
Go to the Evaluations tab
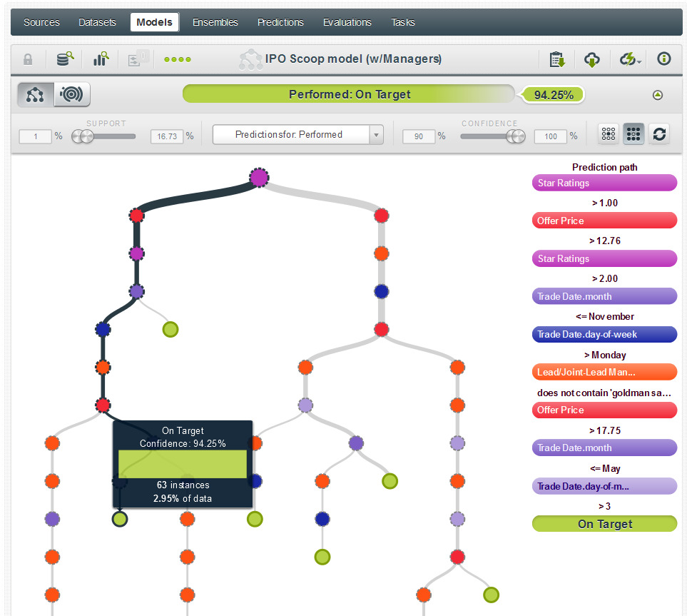click(x=347, y=22)
